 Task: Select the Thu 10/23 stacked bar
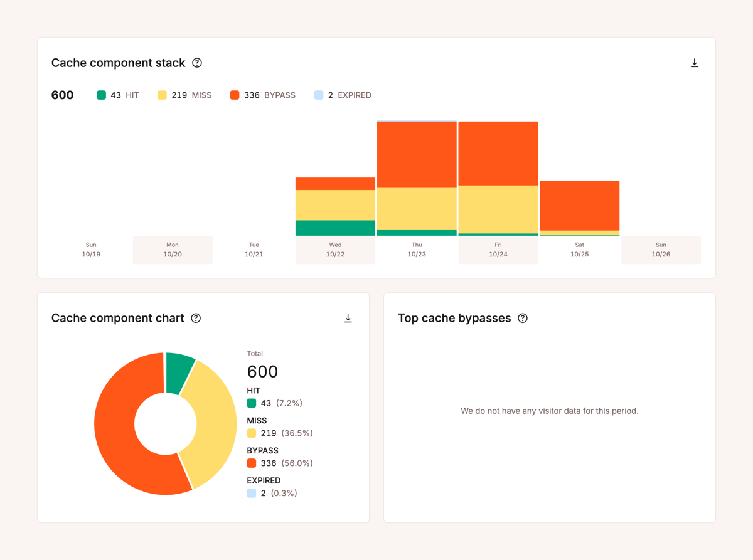416,177
